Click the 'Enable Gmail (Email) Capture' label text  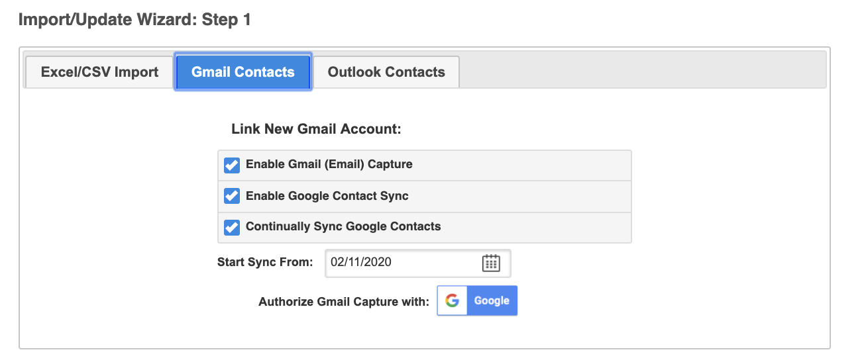[329, 164]
